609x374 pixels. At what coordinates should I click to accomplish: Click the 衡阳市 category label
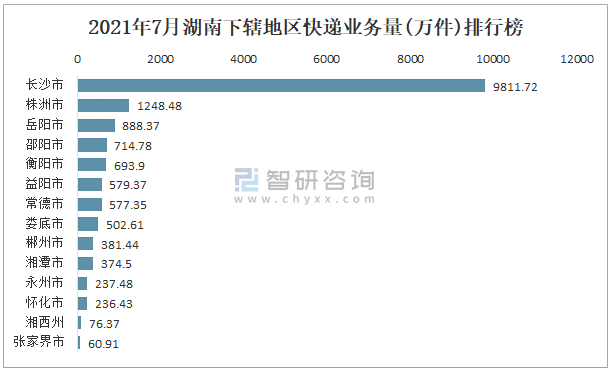pyautogui.click(x=44, y=164)
